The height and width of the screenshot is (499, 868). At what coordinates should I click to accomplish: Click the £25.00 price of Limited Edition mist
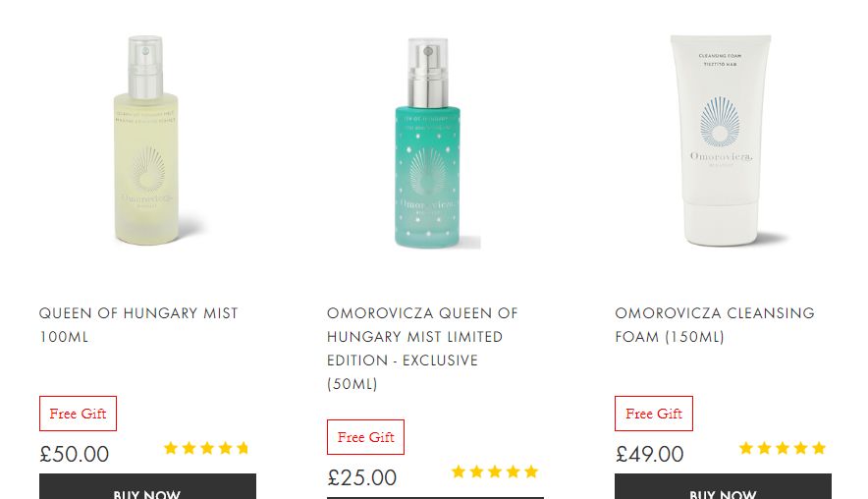click(362, 478)
